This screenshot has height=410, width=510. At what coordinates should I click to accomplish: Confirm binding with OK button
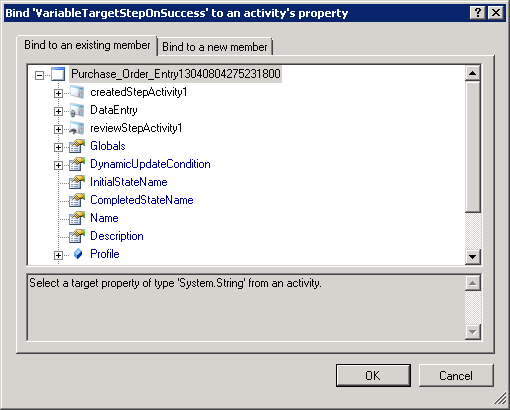tap(373, 376)
